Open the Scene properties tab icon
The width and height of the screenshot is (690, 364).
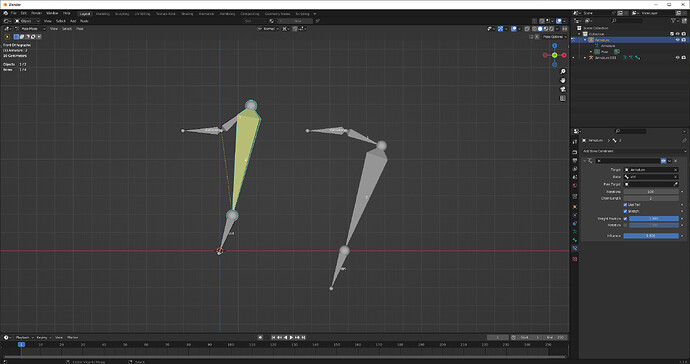pos(575,177)
